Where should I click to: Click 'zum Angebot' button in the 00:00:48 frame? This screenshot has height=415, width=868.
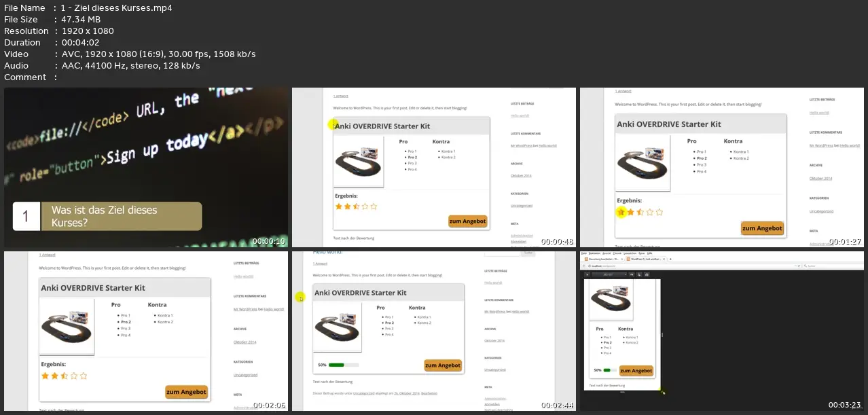[468, 221]
